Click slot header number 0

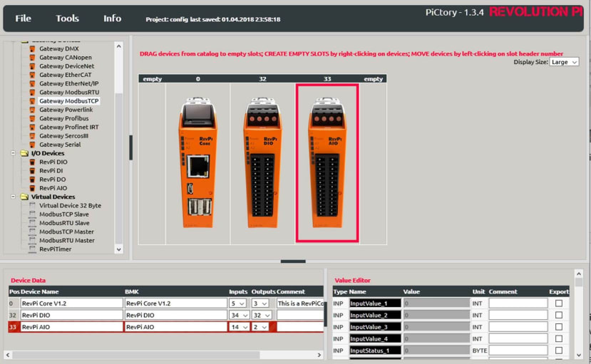(198, 79)
